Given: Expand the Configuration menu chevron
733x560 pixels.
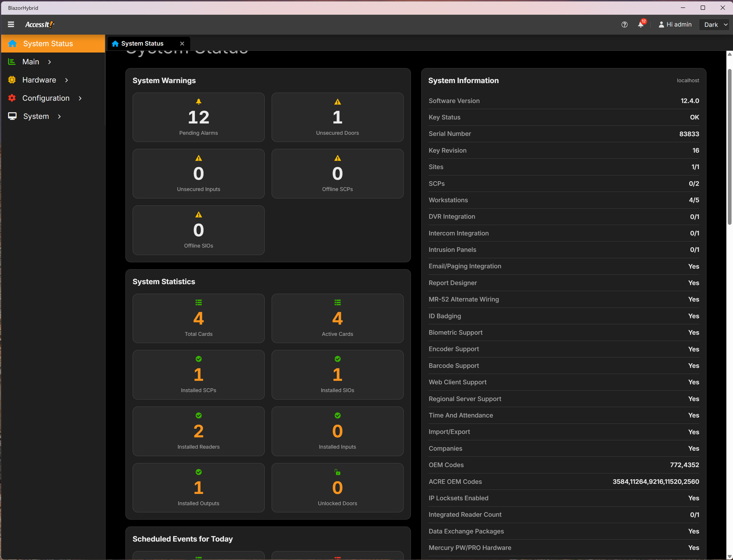Looking at the screenshot, I should (80, 98).
